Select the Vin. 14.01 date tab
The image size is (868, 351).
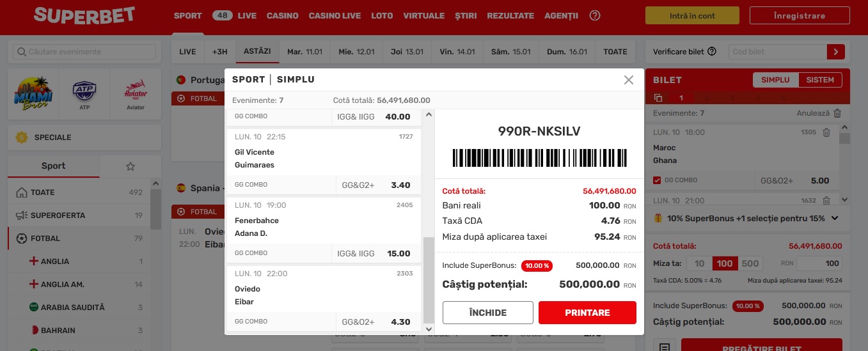click(x=457, y=52)
